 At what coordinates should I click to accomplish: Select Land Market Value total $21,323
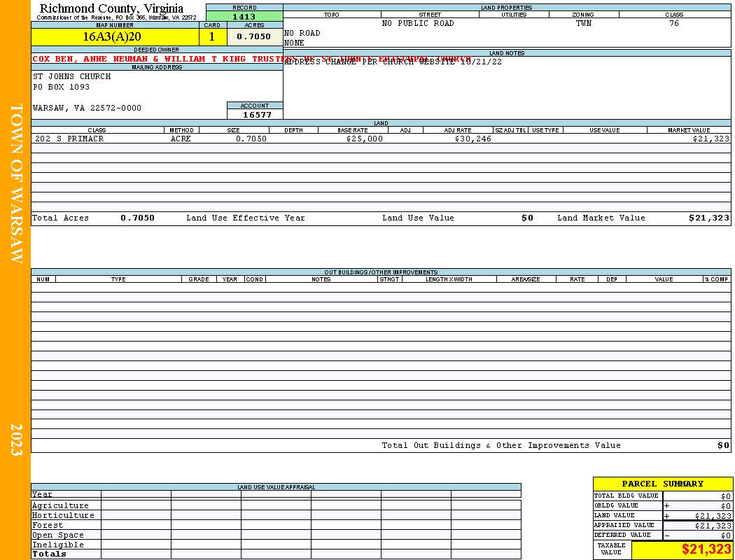pyautogui.click(x=708, y=218)
